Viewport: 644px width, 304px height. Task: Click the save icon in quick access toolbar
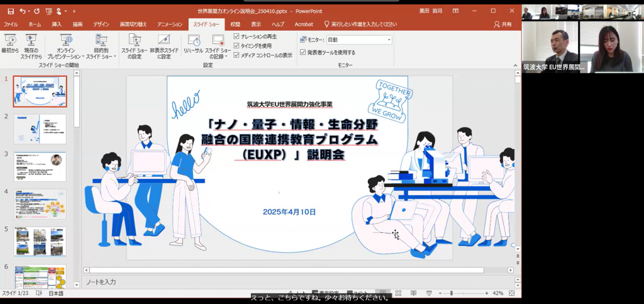(x=11, y=11)
